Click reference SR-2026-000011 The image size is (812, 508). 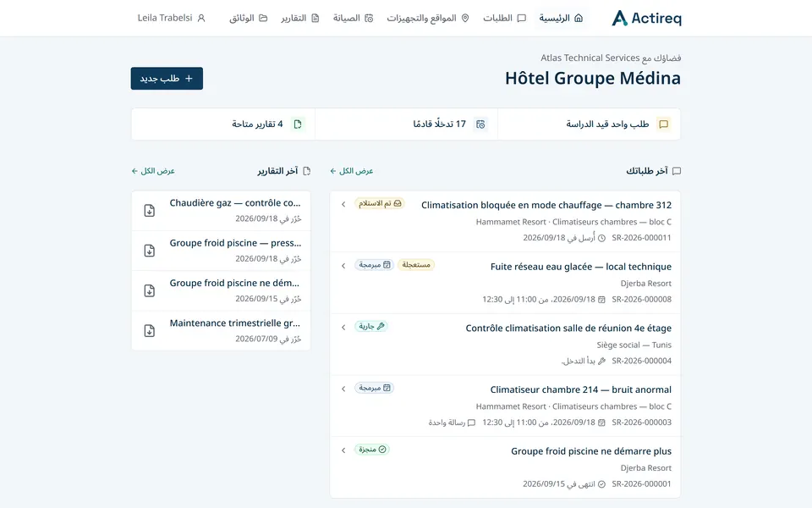[x=642, y=238]
